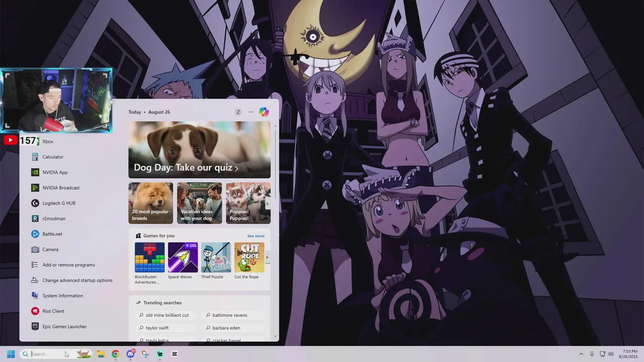The image size is (644, 362).
Task: Play Cut the Rope game
Action: click(249, 261)
